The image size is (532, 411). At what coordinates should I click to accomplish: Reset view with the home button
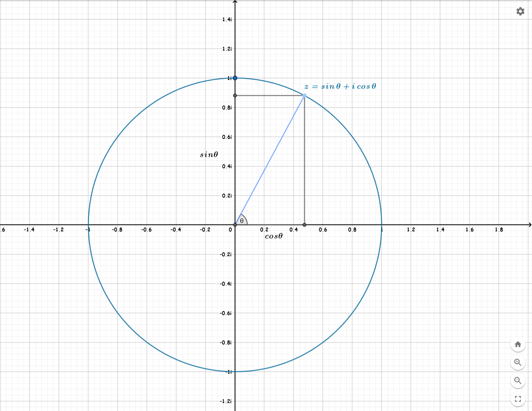(x=518, y=344)
